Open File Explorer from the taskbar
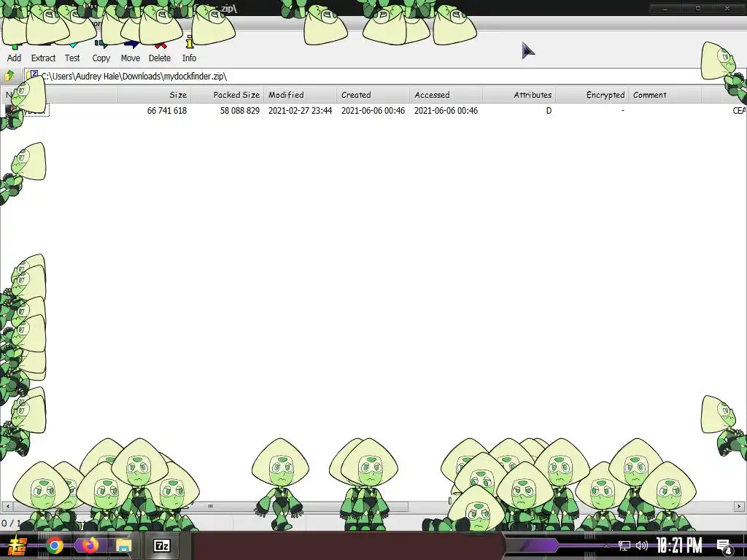Screen dimensions: 747x560 click(x=124, y=545)
